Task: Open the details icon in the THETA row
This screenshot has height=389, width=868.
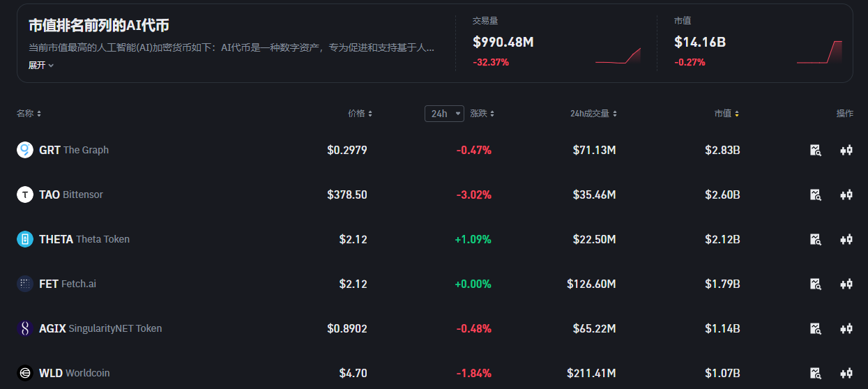Action: pyautogui.click(x=816, y=239)
